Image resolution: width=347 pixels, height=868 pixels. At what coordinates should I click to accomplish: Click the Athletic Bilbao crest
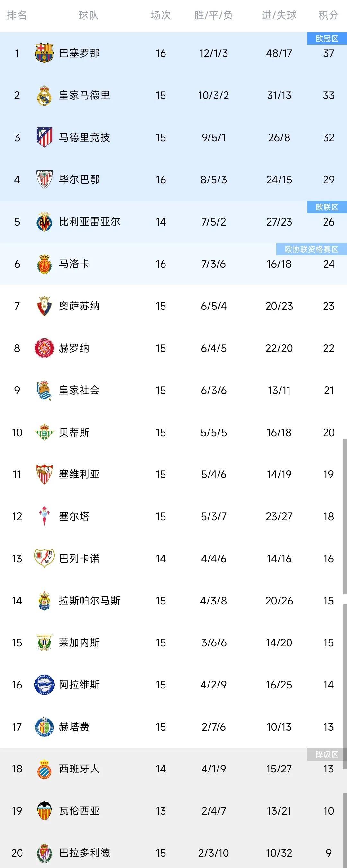[x=44, y=179]
